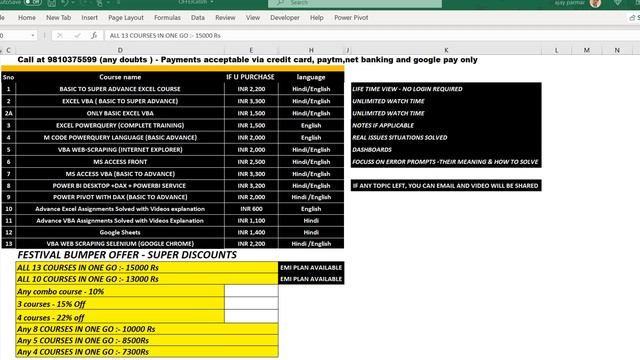Select '3 courses - 15% Off' cell
This screenshot has width=640, height=360.
(120, 304)
